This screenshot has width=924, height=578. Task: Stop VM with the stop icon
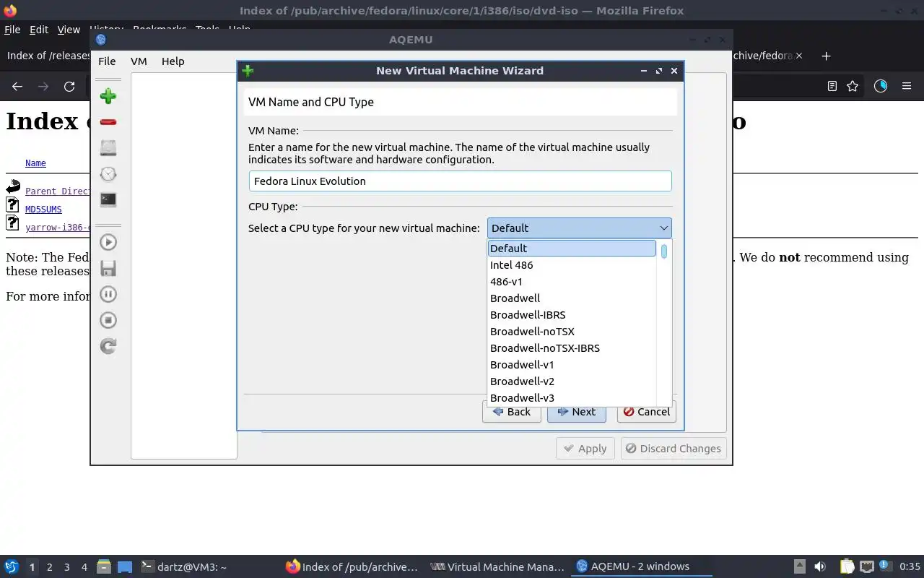(108, 320)
